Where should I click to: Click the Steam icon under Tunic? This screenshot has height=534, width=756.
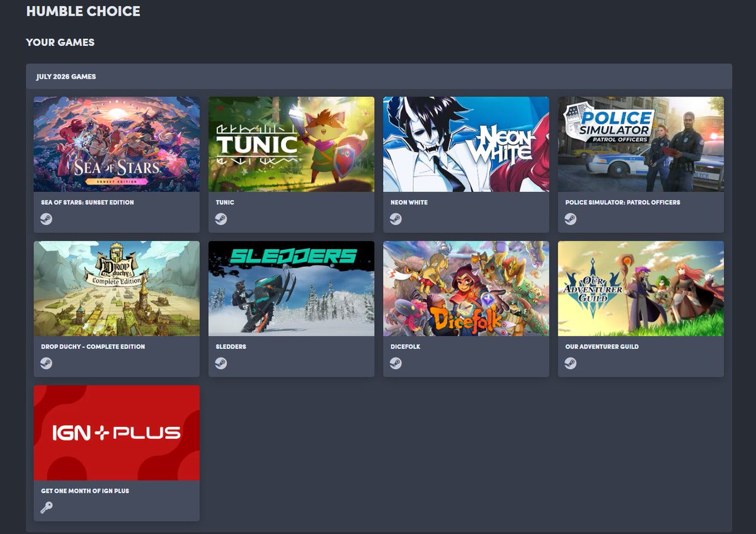click(220, 219)
